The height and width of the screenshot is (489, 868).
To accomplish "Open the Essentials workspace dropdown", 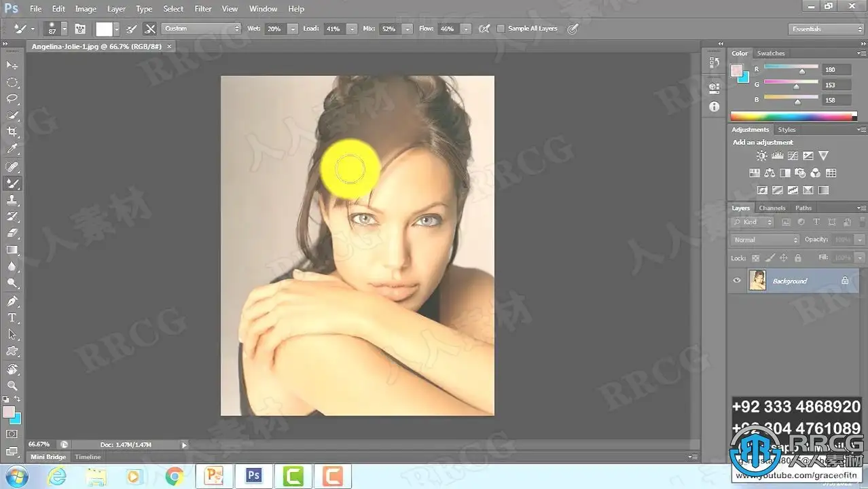I will pyautogui.click(x=826, y=29).
